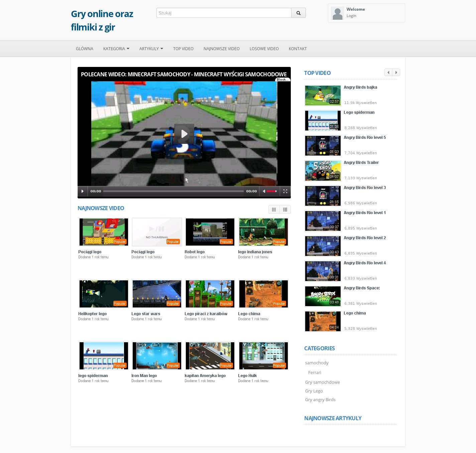This screenshot has width=476, height=453.
Task: Open the Angry Birds bajka thumbnail
Action: (x=323, y=95)
